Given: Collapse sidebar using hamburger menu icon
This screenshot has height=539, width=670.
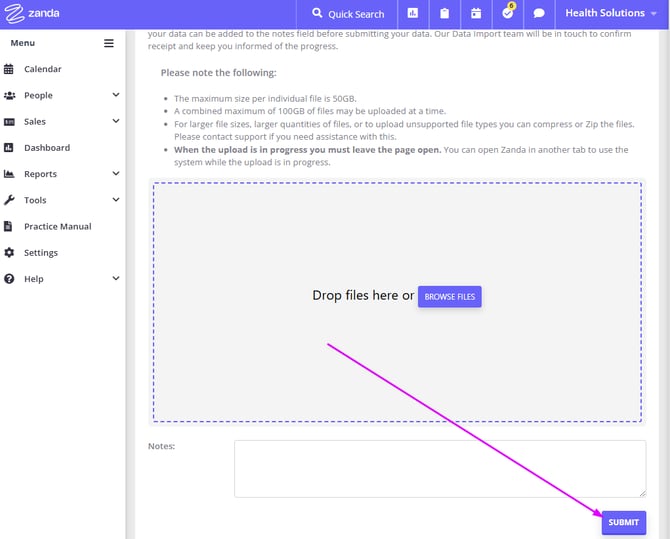Looking at the screenshot, I should (109, 43).
